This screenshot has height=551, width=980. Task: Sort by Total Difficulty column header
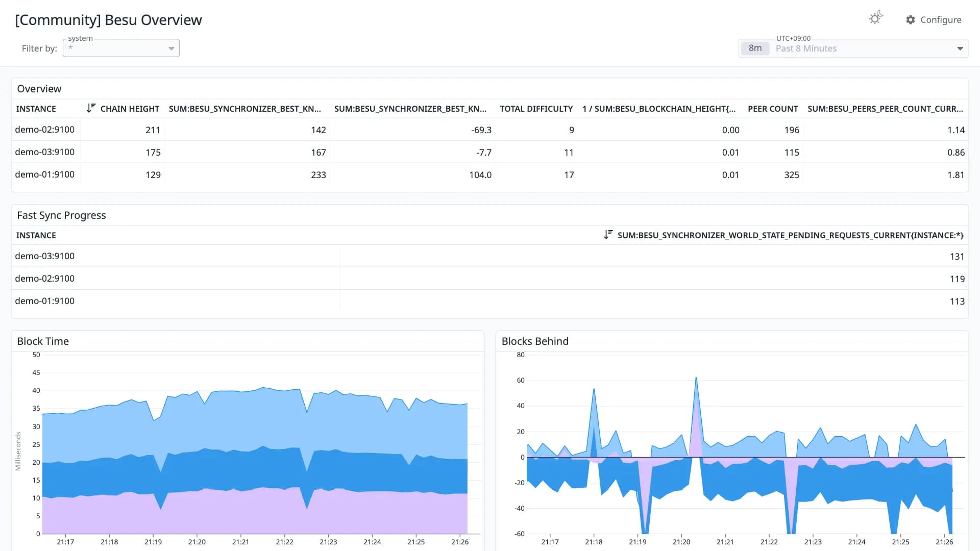[x=536, y=109]
